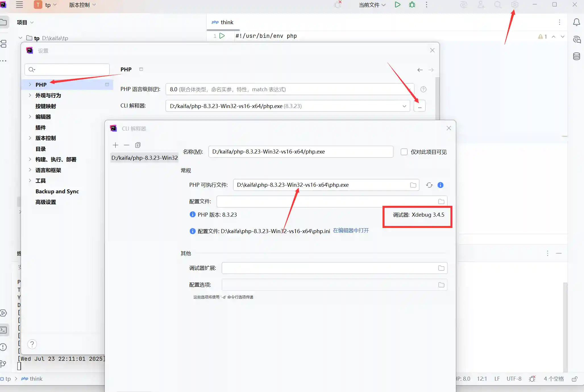Expand the 语言和框架 settings node
The image size is (584, 392).
[x=30, y=170]
